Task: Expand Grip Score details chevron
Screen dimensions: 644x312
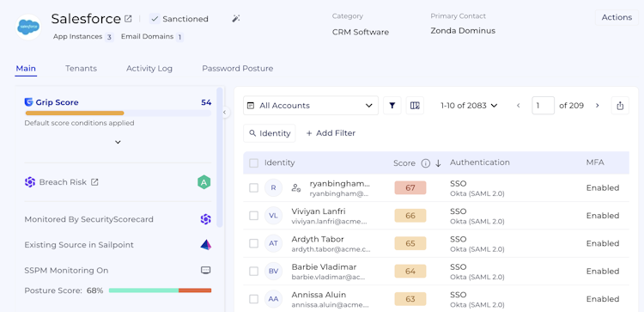Action: 118,142
